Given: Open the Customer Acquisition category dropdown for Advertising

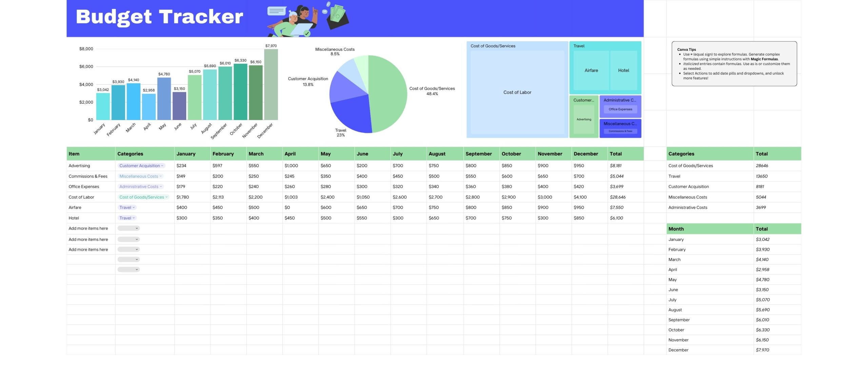Looking at the screenshot, I should click(x=141, y=165).
